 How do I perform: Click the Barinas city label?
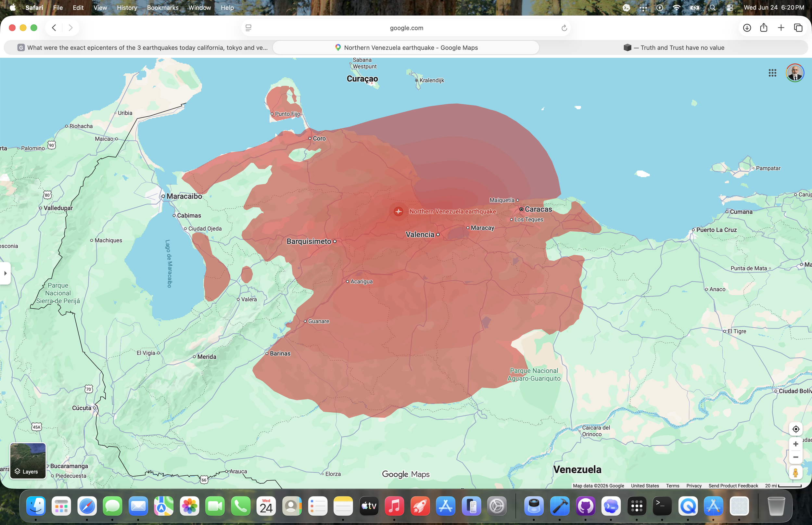280,353
